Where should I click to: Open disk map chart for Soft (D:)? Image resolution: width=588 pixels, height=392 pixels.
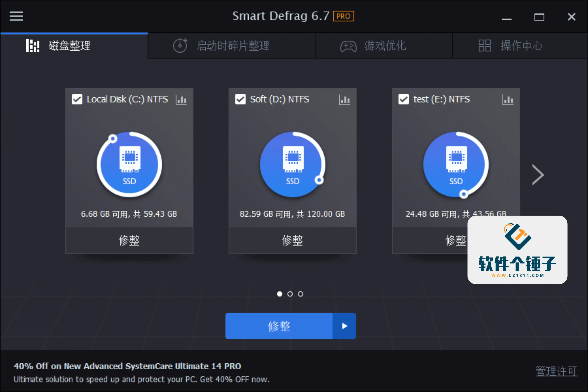pyautogui.click(x=344, y=100)
